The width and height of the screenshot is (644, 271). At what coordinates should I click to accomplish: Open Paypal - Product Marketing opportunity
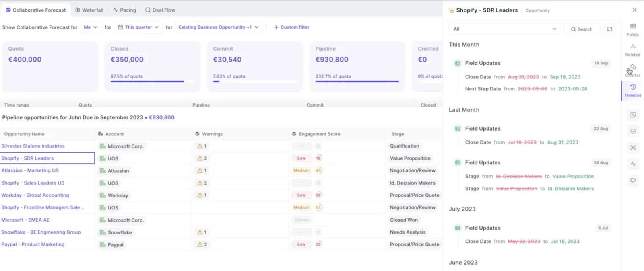coord(33,244)
